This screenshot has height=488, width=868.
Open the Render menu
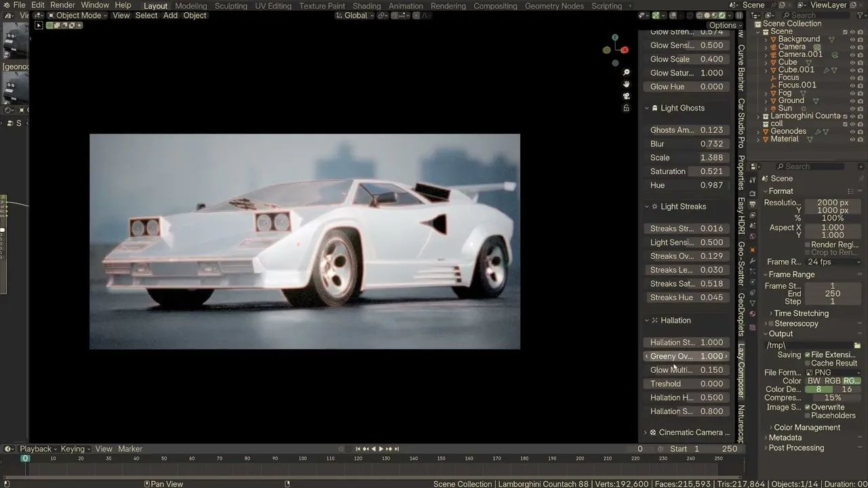pos(63,5)
